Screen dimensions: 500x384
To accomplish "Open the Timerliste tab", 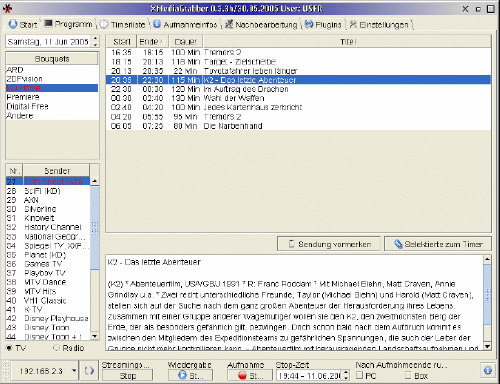I will coord(123,25).
